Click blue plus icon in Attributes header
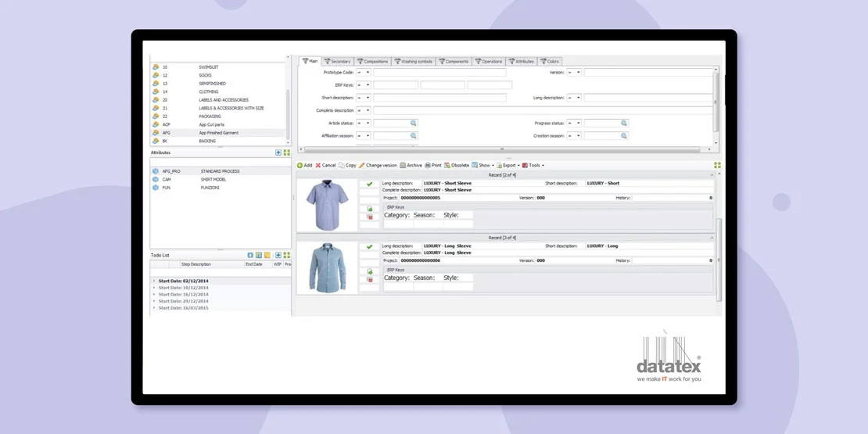Image resolution: width=868 pixels, height=434 pixels. 278,152
